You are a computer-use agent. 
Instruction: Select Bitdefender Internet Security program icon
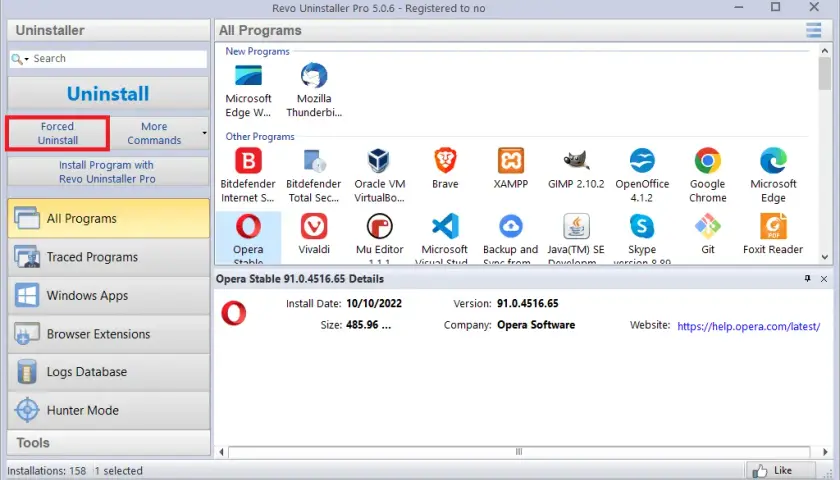(x=248, y=161)
